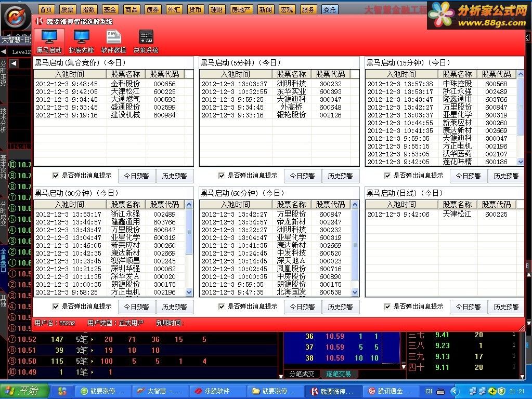Sort 日线 list by 股票代码 header

tap(496, 205)
